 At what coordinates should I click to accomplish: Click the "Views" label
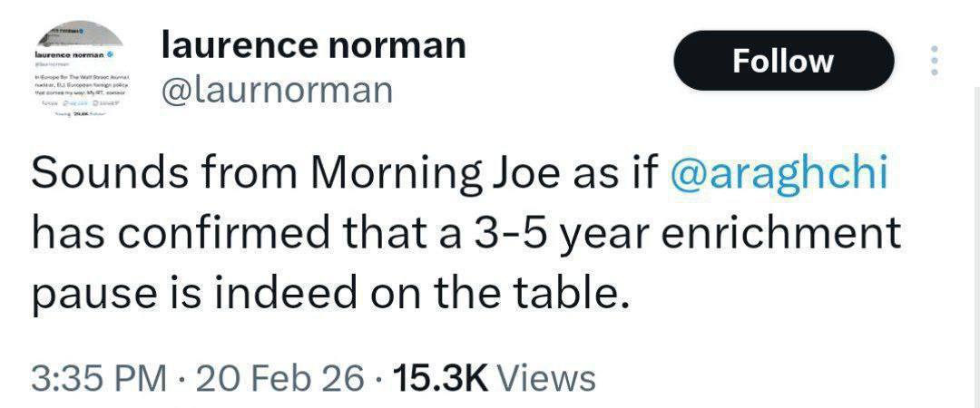pyautogui.click(x=547, y=378)
